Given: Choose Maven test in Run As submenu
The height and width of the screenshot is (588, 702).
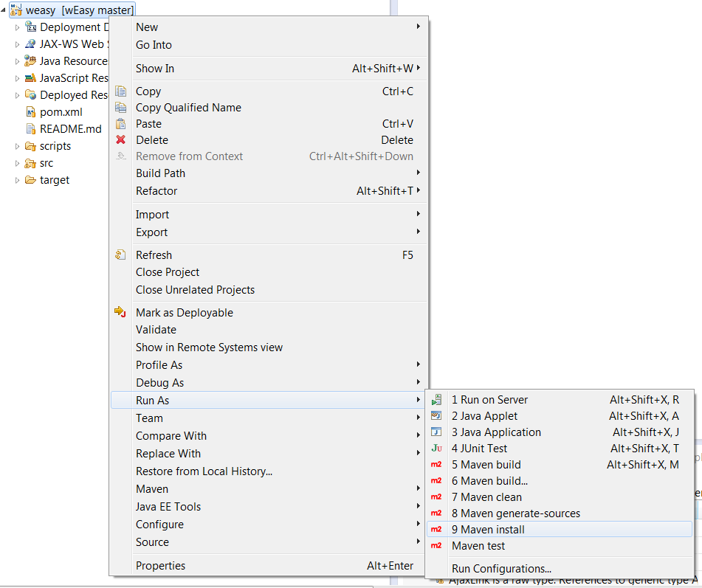Looking at the screenshot, I should pos(478,546).
